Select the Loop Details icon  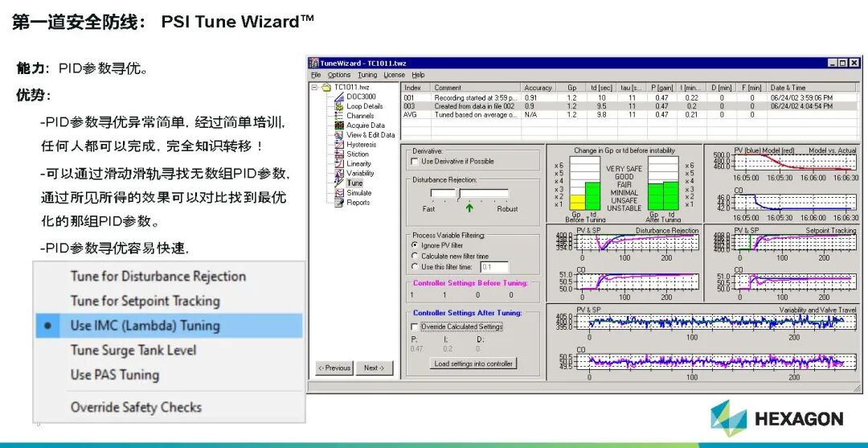(x=339, y=106)
